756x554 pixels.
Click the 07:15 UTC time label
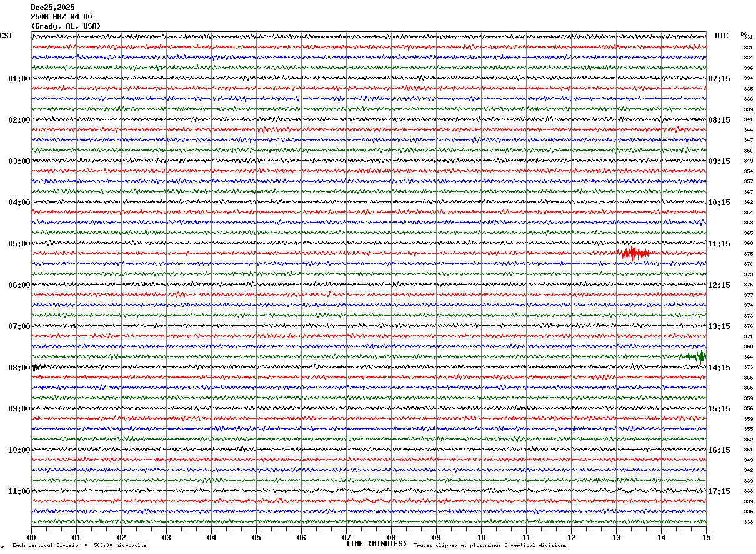(x=719, y=79)
